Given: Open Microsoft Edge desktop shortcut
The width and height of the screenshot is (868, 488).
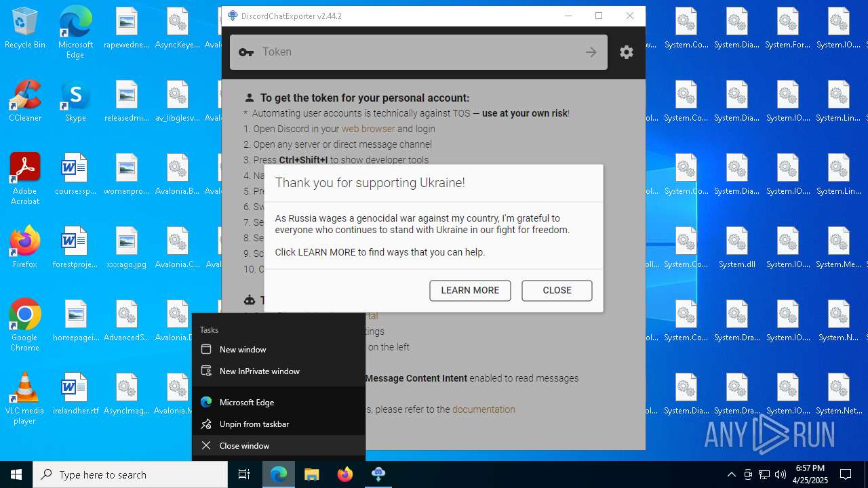Looking at the screenshot, I should pos(75,33).
